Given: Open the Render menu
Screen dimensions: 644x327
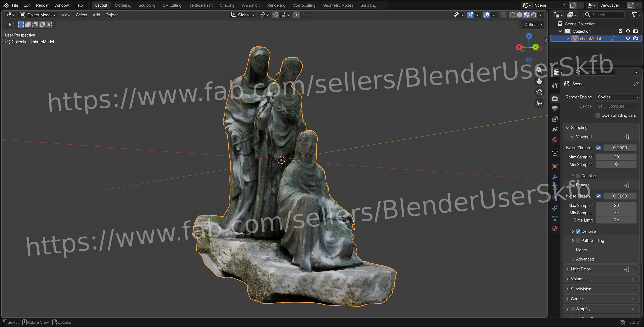Looking at the screenshot, I should 42,5.
